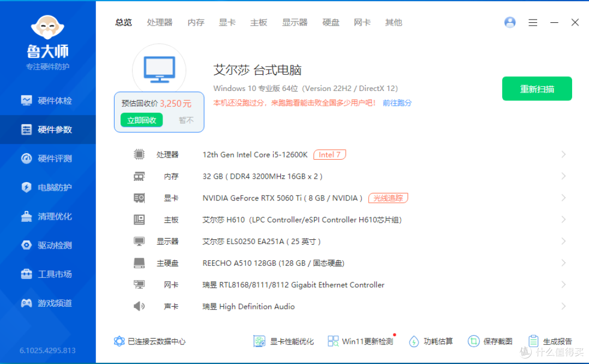
Task: Click the 鲁大师 logo avatar
Action: click(x=47, y=27)
